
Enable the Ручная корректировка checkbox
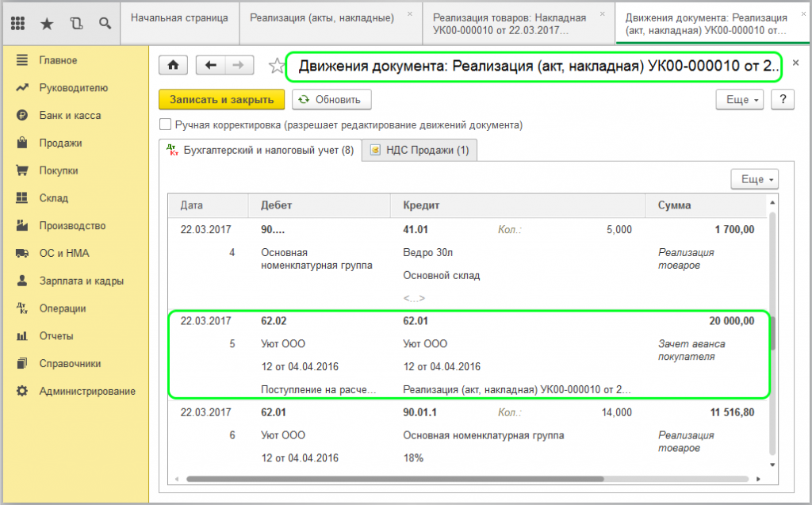166,124
